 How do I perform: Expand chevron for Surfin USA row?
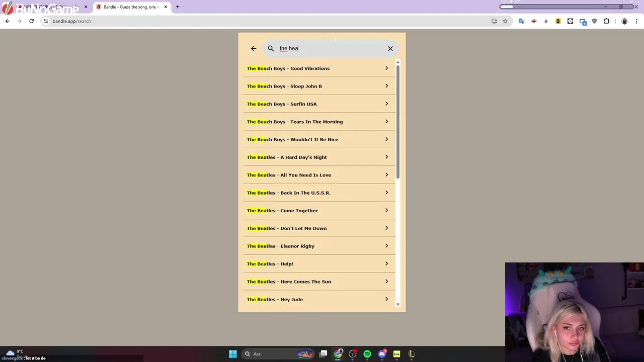(386, 104)
